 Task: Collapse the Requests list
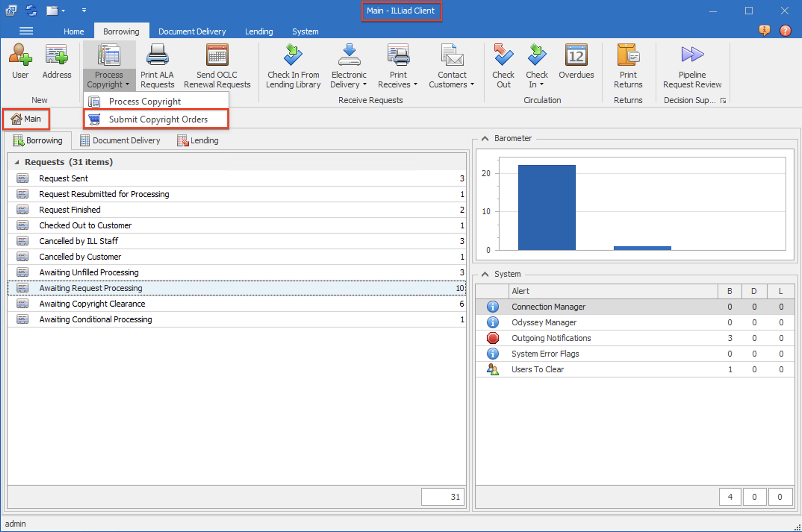(x=16, y=162)
